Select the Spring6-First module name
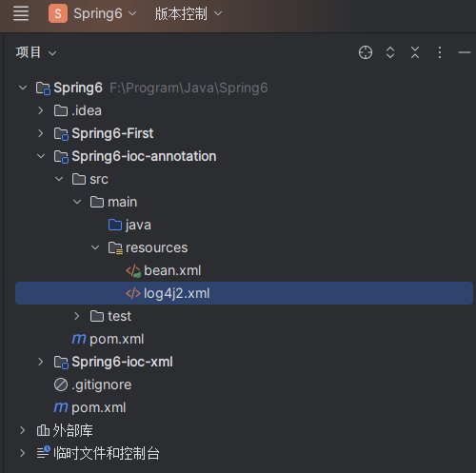The height and width of the screenshot is (473, 476). click(x=112, y=133)
